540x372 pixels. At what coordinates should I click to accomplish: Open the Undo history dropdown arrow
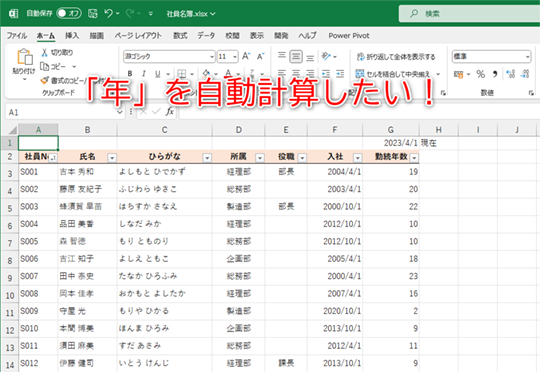pos(117,14)
